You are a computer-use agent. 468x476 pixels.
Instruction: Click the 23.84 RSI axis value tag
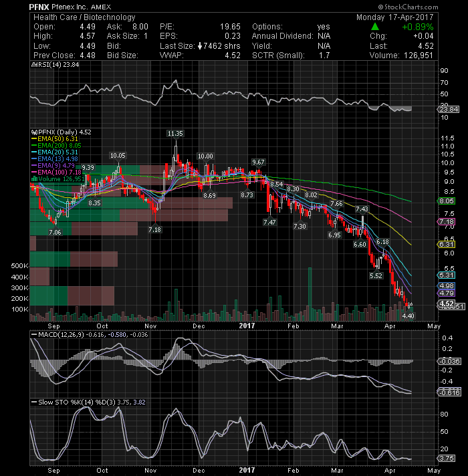tap(448, 109)
